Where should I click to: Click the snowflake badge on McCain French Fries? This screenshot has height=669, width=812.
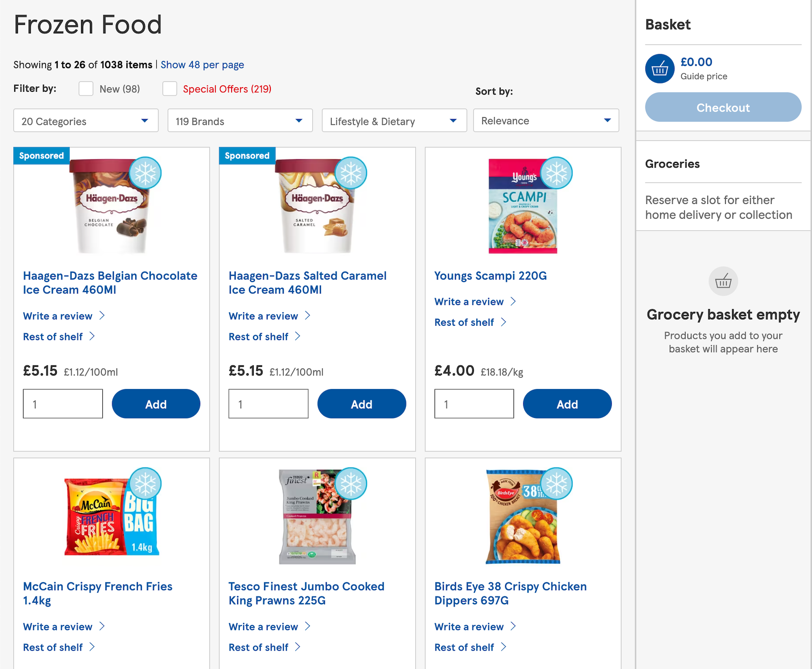pyautogui.click(x=145, y=484)
